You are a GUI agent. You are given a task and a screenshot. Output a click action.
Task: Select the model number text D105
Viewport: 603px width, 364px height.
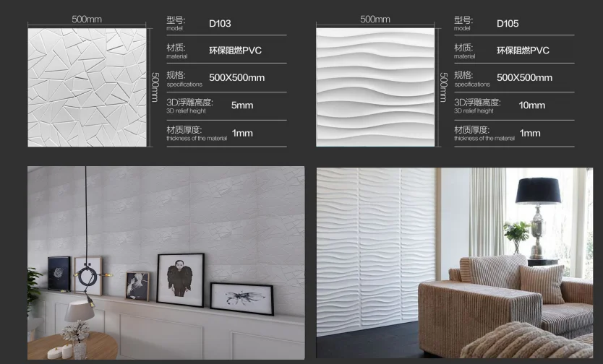coord(508,23)
